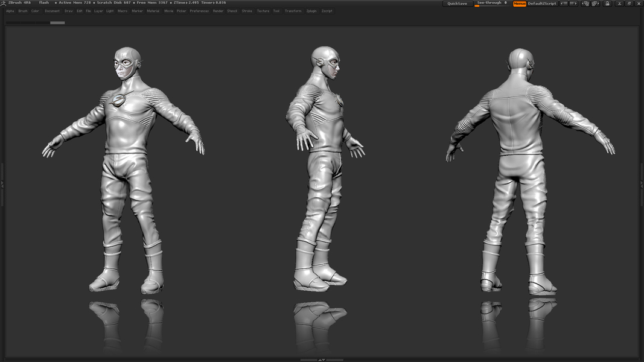Open the Zplugin menu
Viewport: 644px width, 362px height.
pyautogui.click(x=311, y=11)
